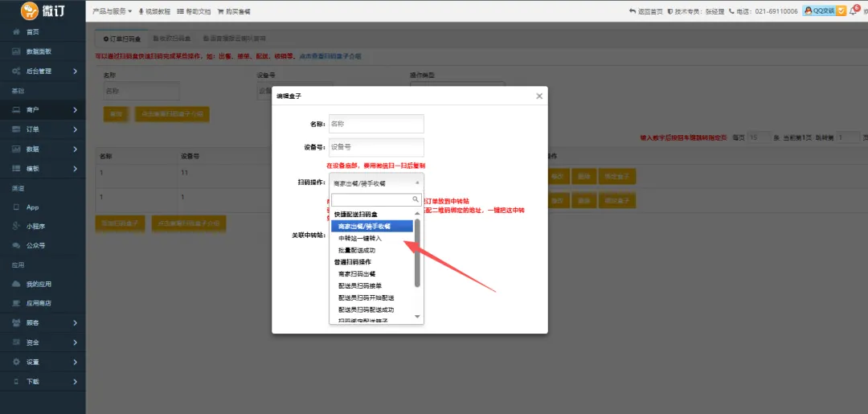Click dialog 名称 input field
This screenshot has height=414, width=868.
point(376,124)
